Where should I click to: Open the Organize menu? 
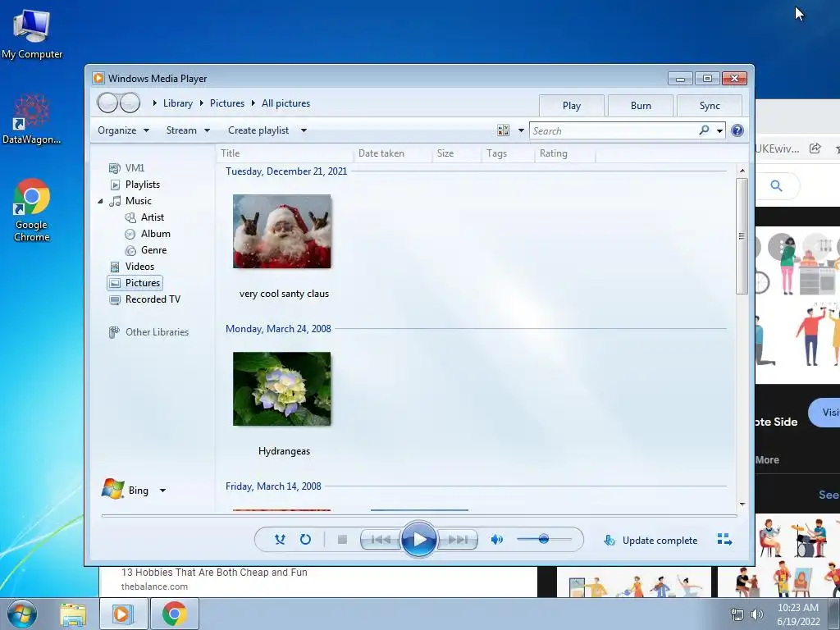click(x=123, y=130)
